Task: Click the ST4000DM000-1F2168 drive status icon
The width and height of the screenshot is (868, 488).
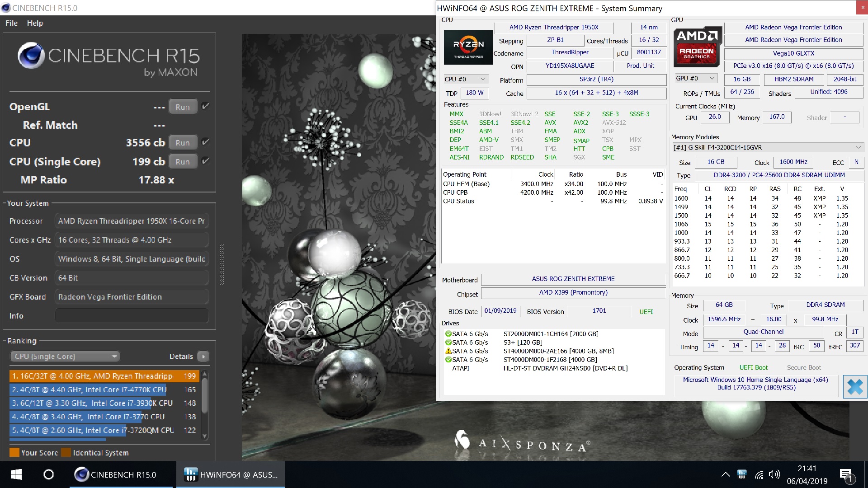Action: pyautogui.click(x=448, y=360)
